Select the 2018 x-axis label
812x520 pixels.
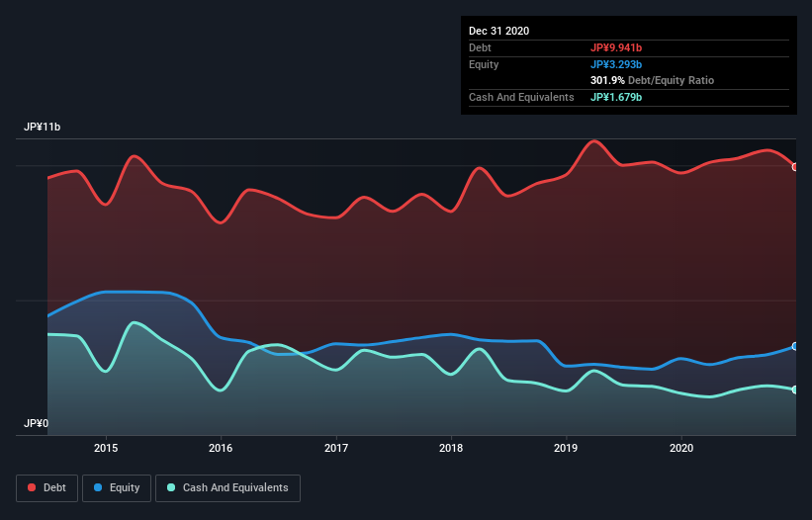451,448
